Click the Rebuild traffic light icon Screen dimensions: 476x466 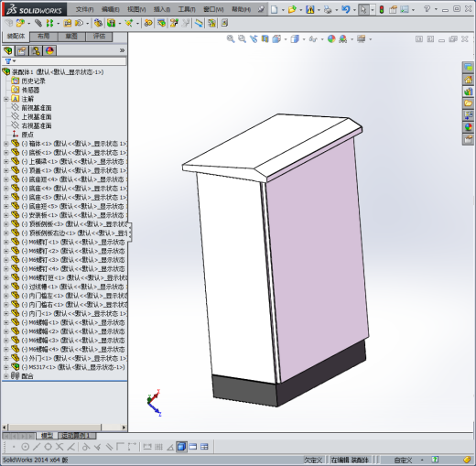tap(382, 9)
